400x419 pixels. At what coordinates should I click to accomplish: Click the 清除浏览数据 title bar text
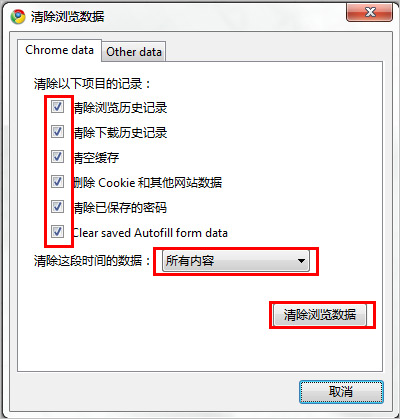(68, 16)
